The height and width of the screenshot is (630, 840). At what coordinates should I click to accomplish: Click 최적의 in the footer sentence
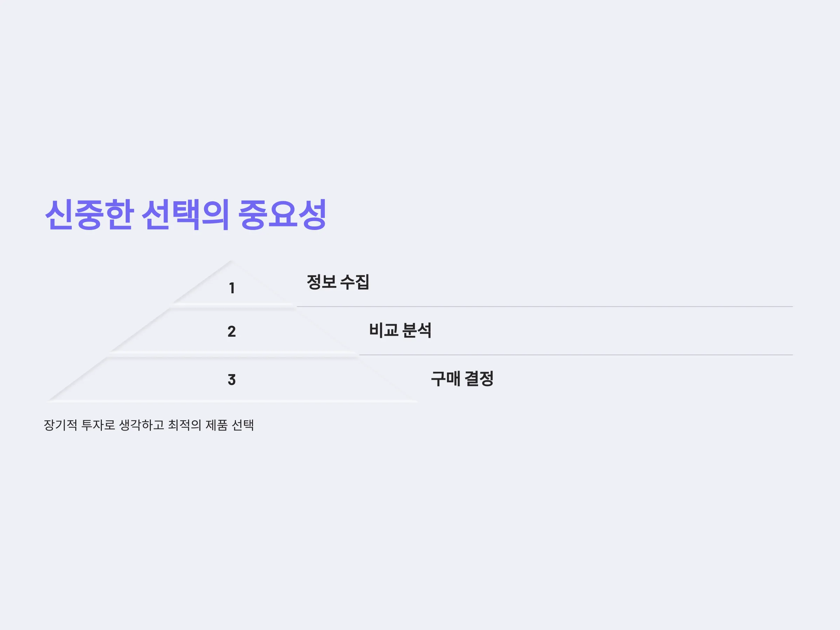click(184, 425)
